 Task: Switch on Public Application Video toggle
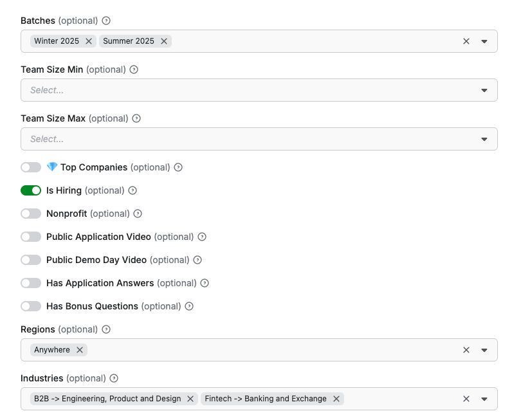31,237
